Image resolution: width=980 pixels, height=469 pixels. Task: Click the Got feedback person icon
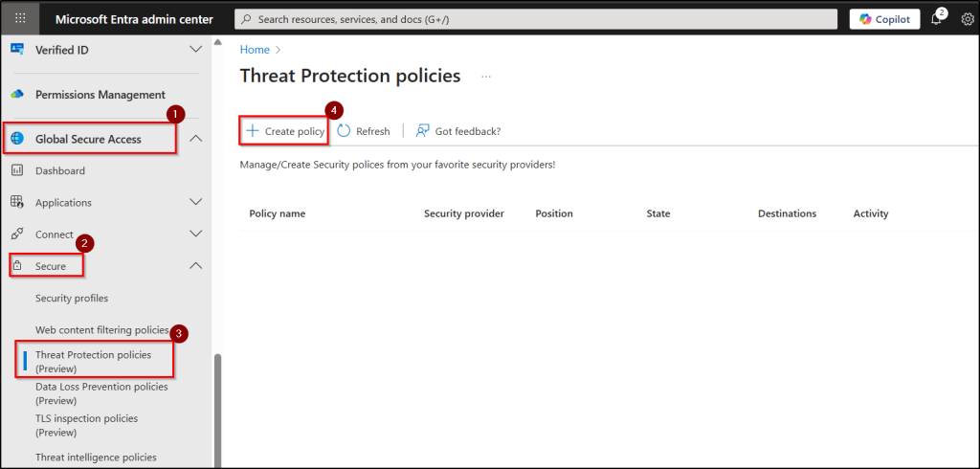[x=422, y=131]
